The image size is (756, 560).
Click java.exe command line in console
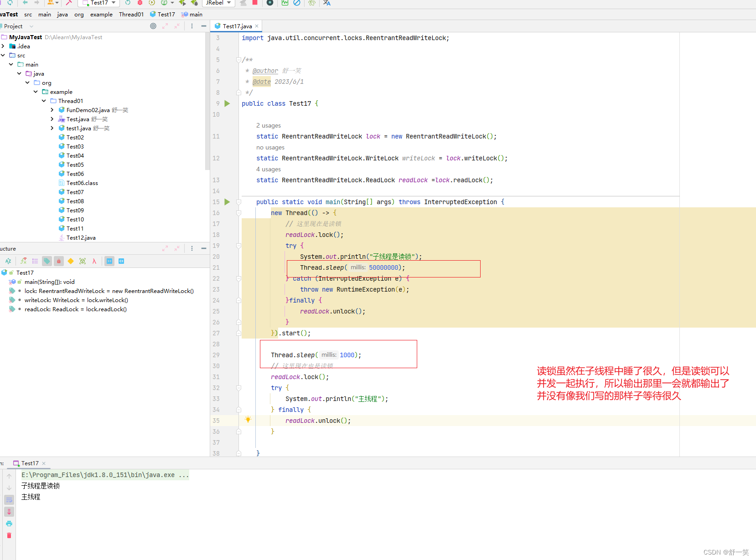pyautogui.click(x=105, y=475)
